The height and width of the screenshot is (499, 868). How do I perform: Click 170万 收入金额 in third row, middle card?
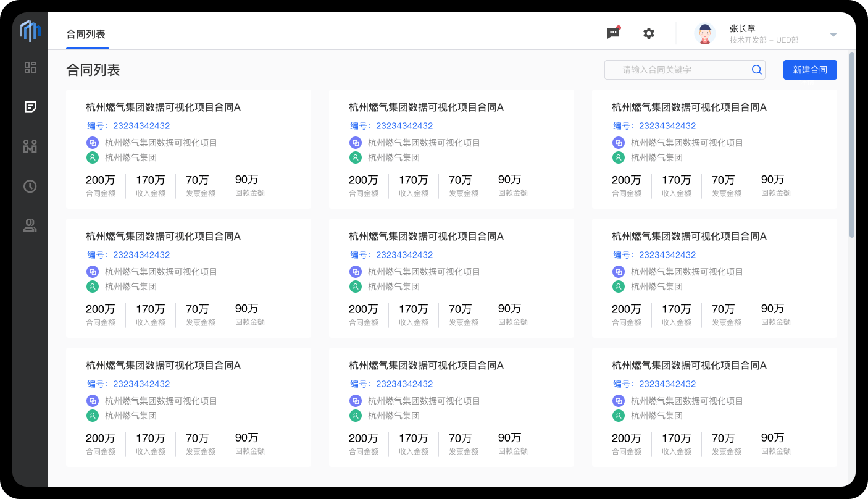[x=414, y=443]
